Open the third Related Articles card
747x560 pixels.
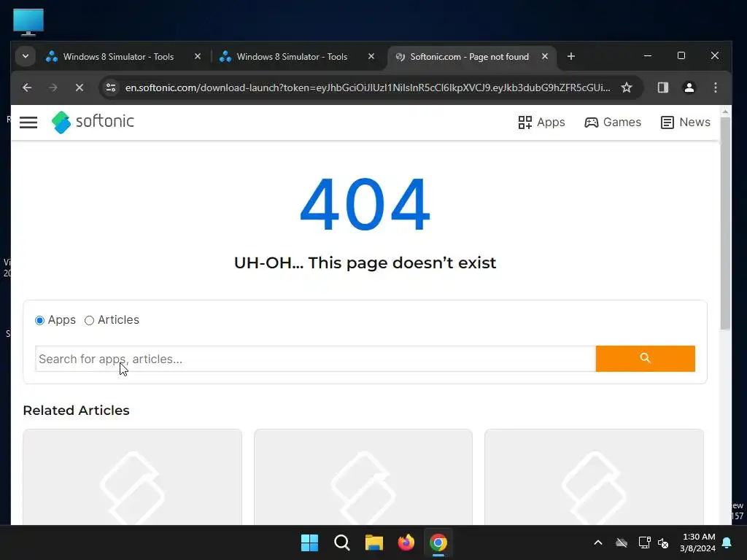594,477
